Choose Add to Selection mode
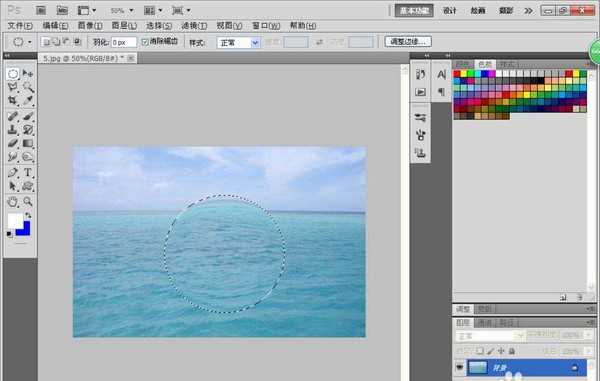This screenshot has height=381, width=600. point(56,42)
